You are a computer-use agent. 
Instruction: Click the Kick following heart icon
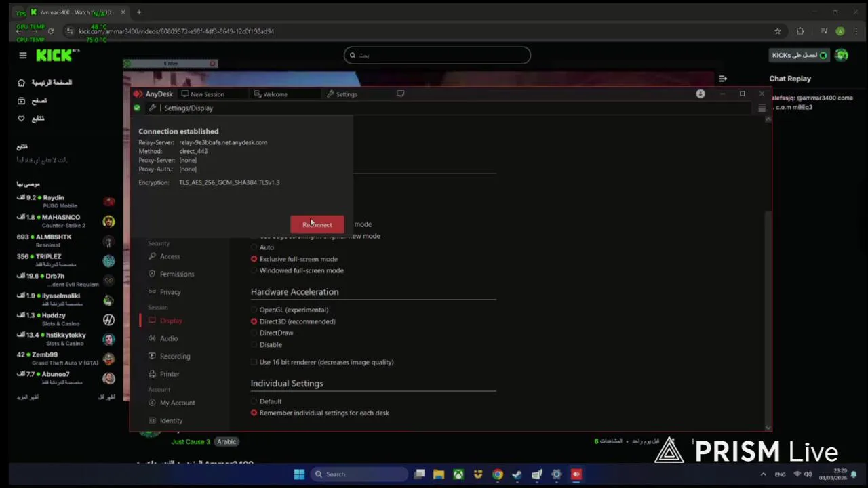click(x=21, y=119)
